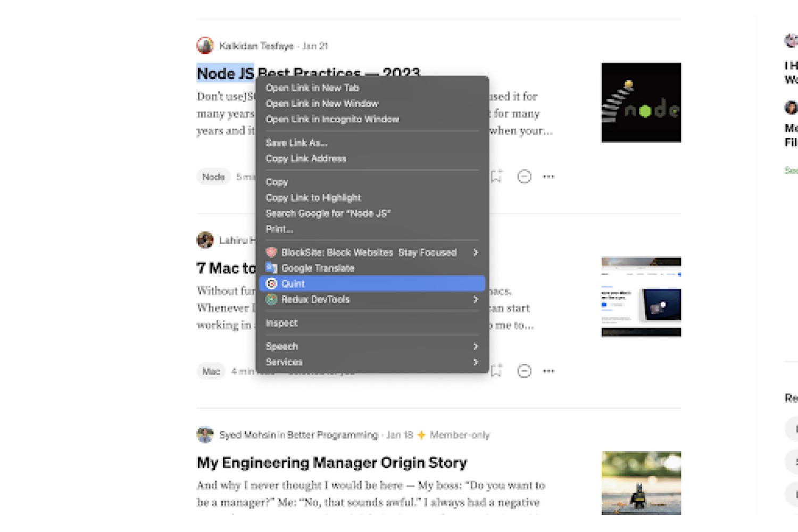This screenshot has height=532, width=798.
Task: Open the Node topic tag
Action: point(213,177)
